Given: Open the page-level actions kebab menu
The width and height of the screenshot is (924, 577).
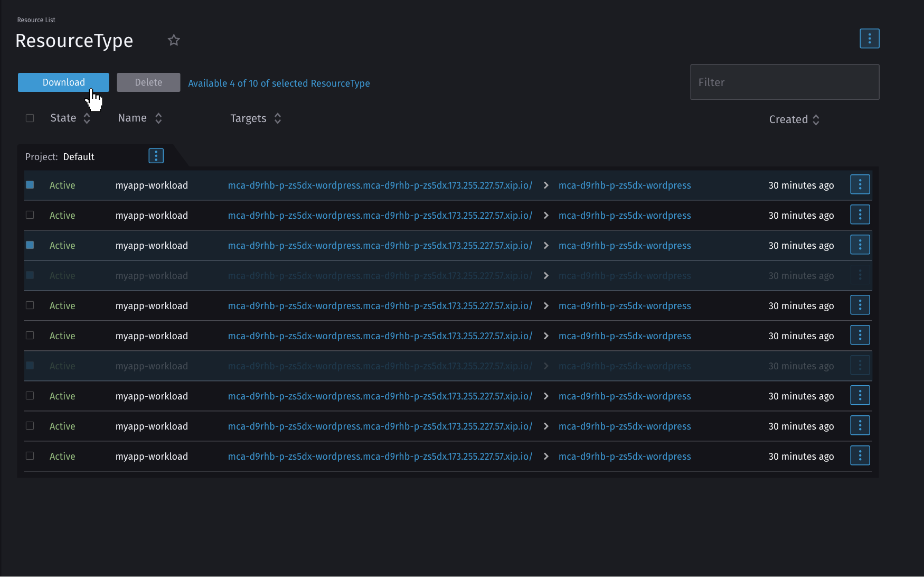Looking at the screenshot, I should pyautogui.click(x=869, y=38).
